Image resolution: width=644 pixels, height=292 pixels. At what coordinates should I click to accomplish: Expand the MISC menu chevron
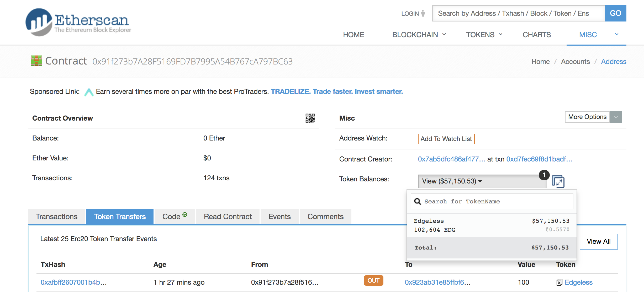[x=617, y=34]
